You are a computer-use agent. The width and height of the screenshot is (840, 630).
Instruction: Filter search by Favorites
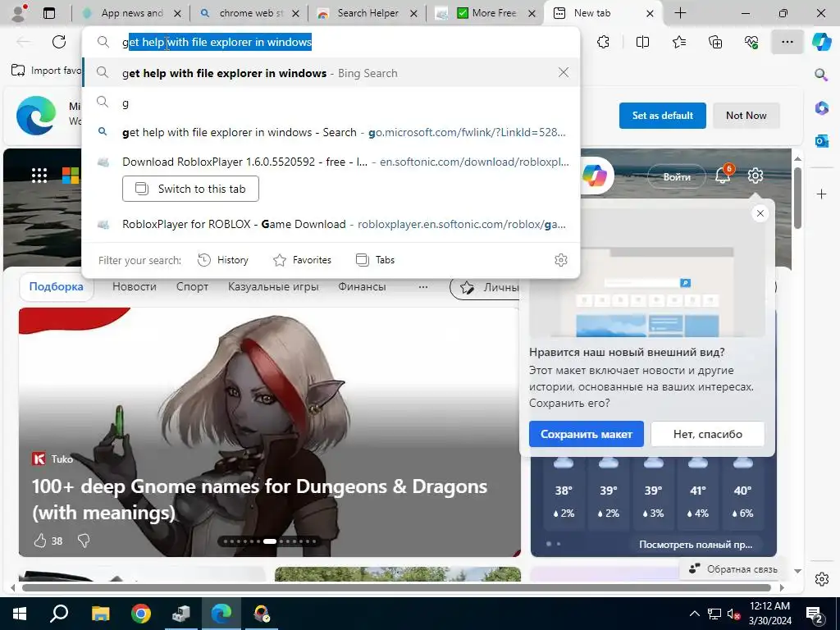click(x=302, y=260)
